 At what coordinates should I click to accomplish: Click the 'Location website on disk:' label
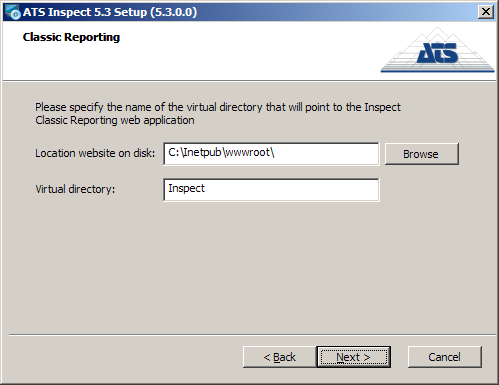click(95, 153)
